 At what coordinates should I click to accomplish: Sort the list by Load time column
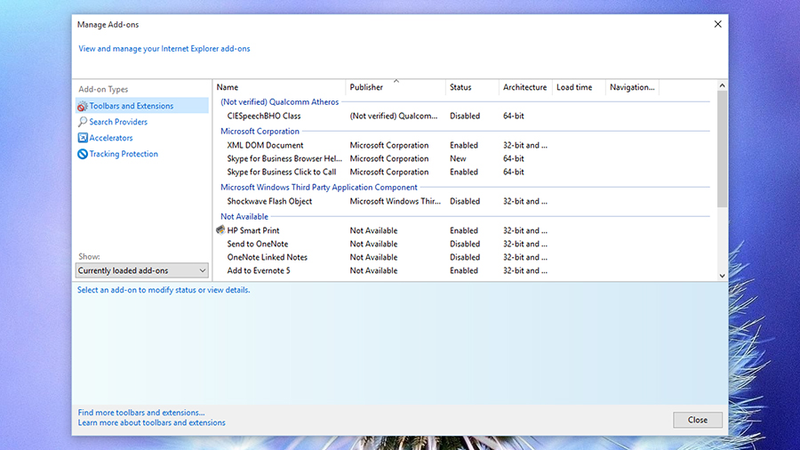pyautogui.click(x=579, y=87)
